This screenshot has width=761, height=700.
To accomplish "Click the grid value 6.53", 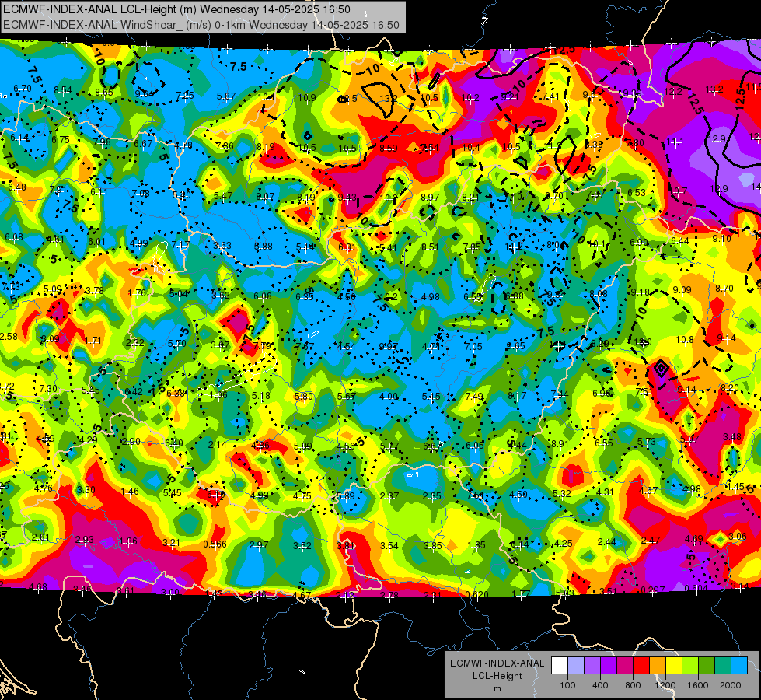I will coord(637,192).
